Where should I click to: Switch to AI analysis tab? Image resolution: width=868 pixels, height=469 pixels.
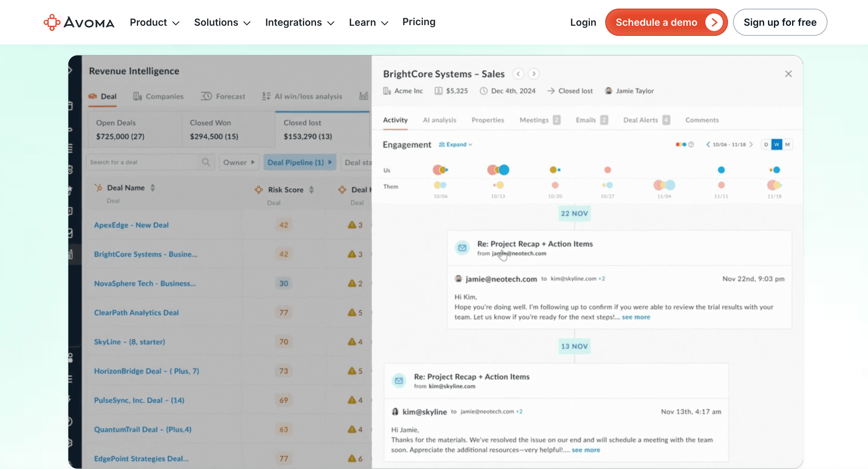[440, 120]
